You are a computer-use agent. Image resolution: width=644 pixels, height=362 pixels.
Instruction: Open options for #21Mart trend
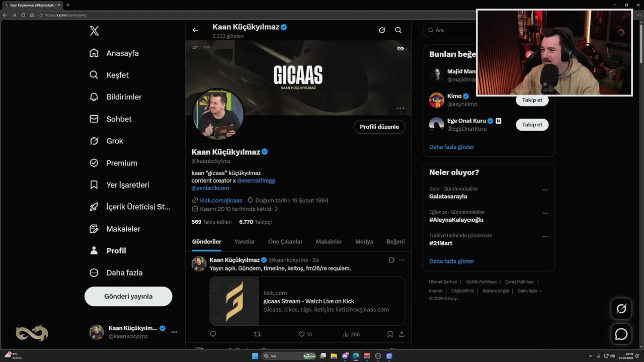point(545,236)
